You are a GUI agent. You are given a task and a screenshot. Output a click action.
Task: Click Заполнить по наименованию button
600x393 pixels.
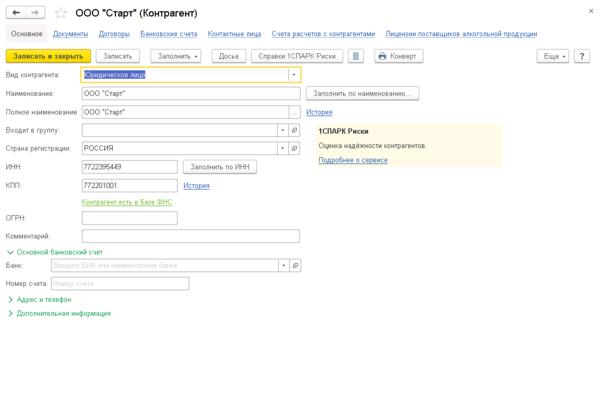coord(362,93)
